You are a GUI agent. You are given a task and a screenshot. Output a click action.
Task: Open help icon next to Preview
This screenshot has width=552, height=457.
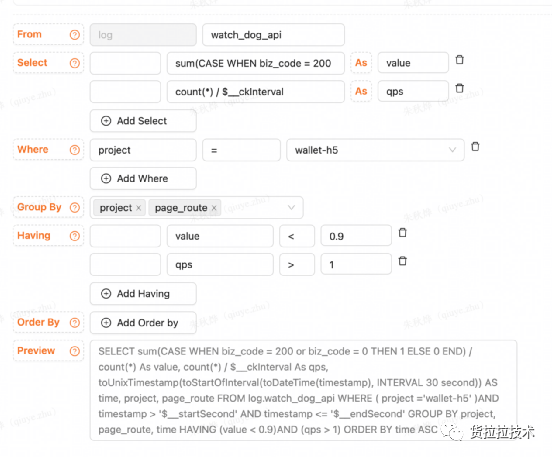click(x=75, y=351)
